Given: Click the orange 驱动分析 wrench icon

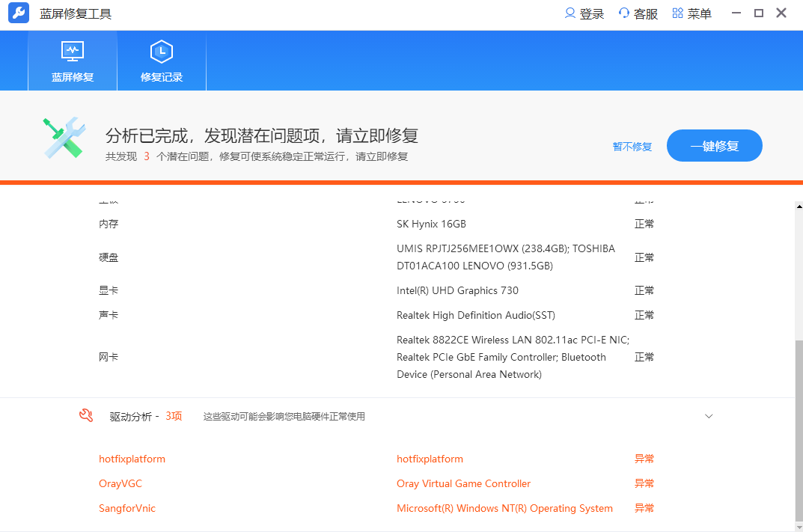Looking at the screenshot, I should (86, 416).
